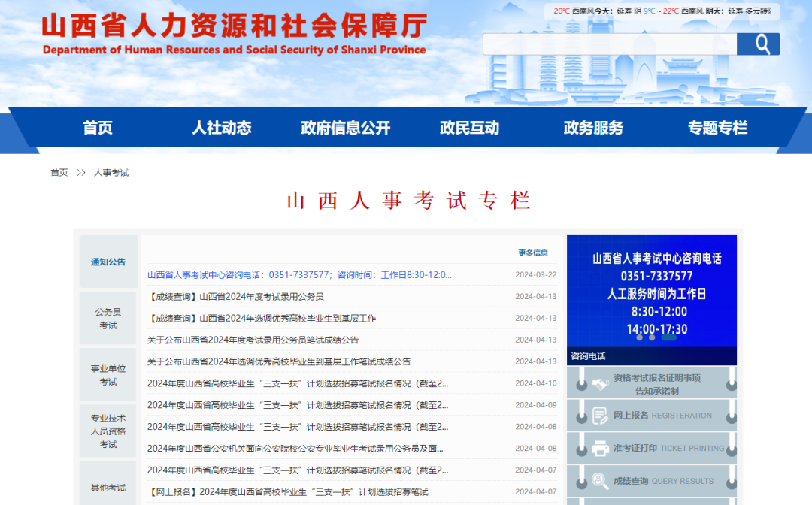
Task: Click the site search input field
Action: click(x=609, y=44)
